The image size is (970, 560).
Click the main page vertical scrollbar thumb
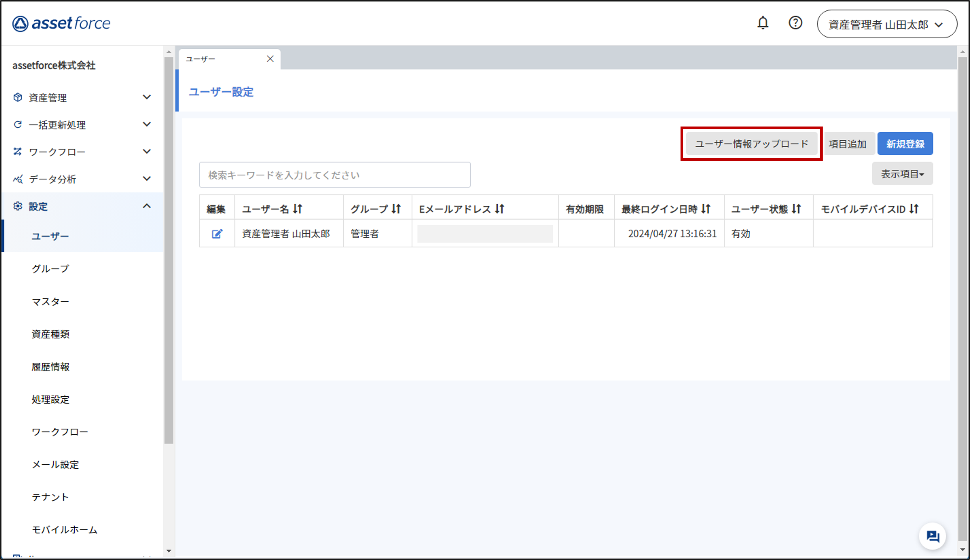coord(962,299)
